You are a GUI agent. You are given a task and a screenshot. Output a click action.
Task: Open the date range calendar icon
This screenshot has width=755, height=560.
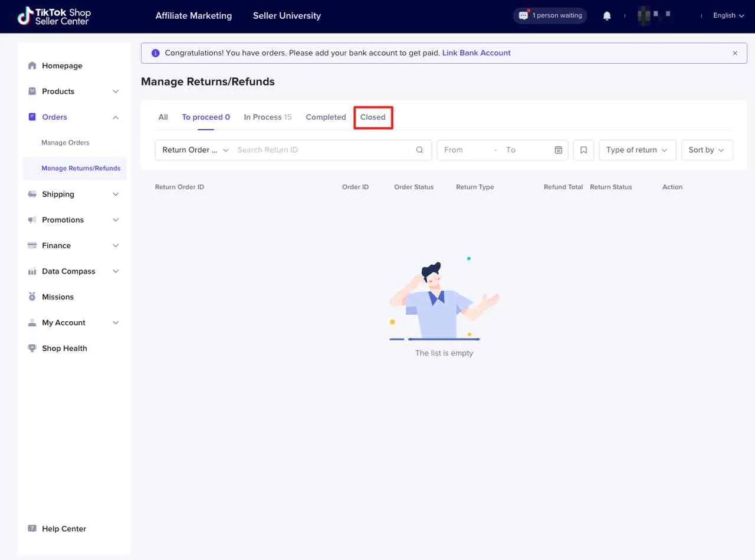[x=558, y=150]
